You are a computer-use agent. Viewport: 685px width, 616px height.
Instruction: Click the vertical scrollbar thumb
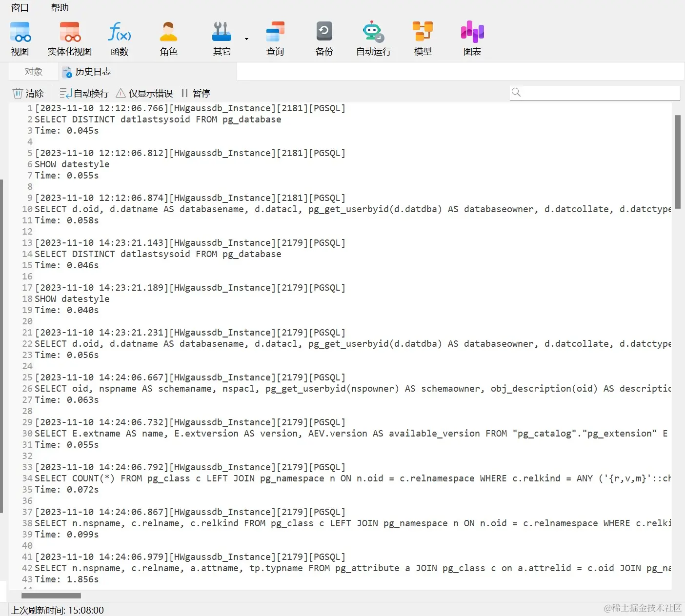(x=678, y=162)
